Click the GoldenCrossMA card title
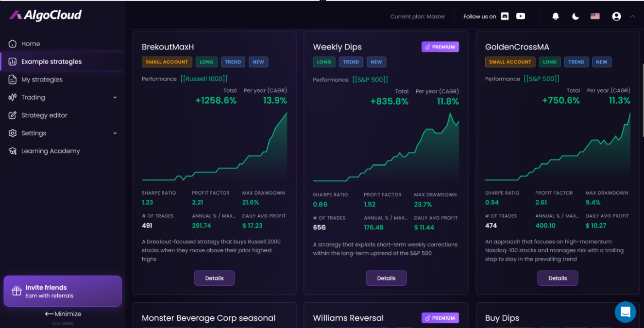Image resolution: width=644 pixels, height=328 pixels. 517,47
